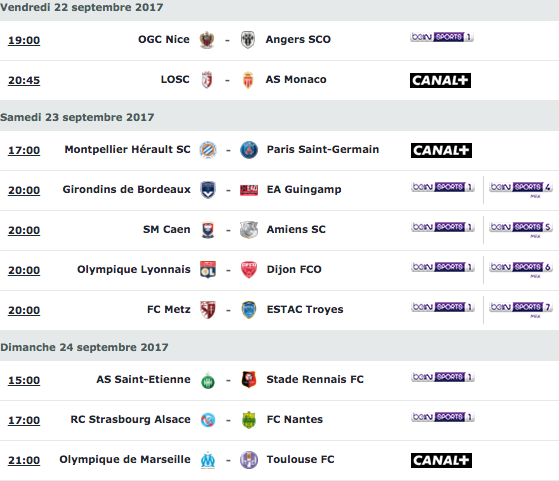This screenshot has width=559, height=481.
Task: Click the Canal+ logo for LOSC match
Action: 440,80
